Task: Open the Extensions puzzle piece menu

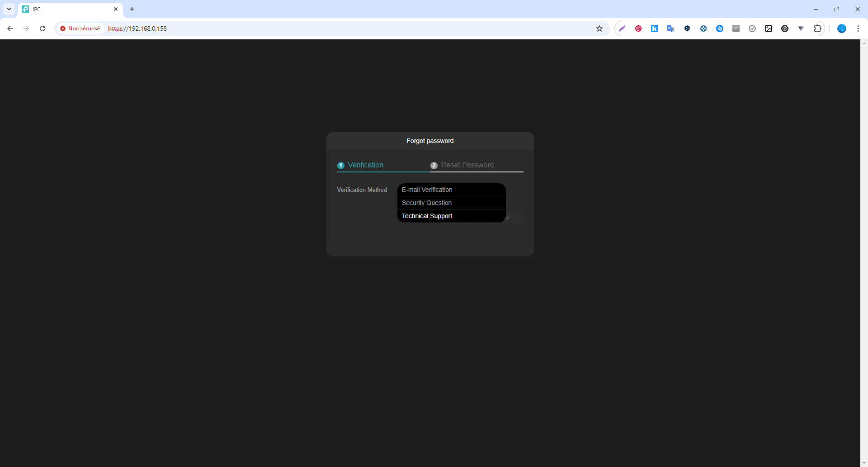Action: (x=817, y=29)
